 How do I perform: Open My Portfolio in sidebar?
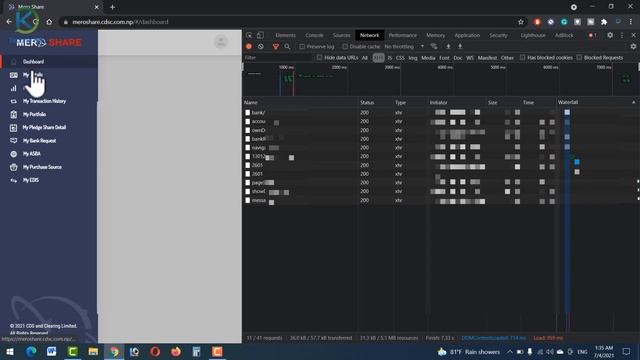pos(34,114)
